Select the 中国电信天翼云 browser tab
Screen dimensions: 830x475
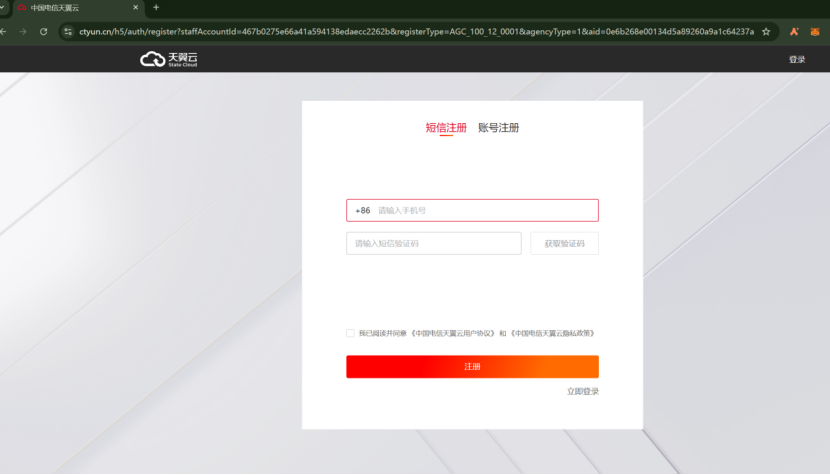pos(77,7)
